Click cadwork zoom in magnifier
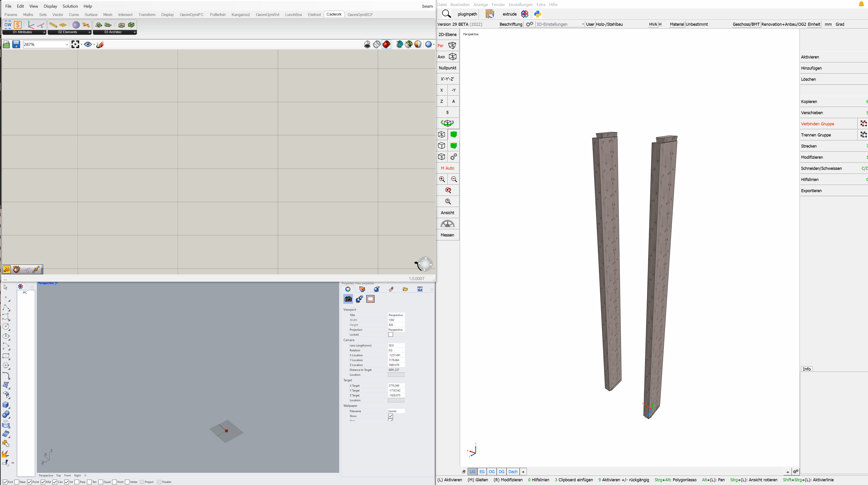Viewport: 868px width, 485px height. coord(442,179)
